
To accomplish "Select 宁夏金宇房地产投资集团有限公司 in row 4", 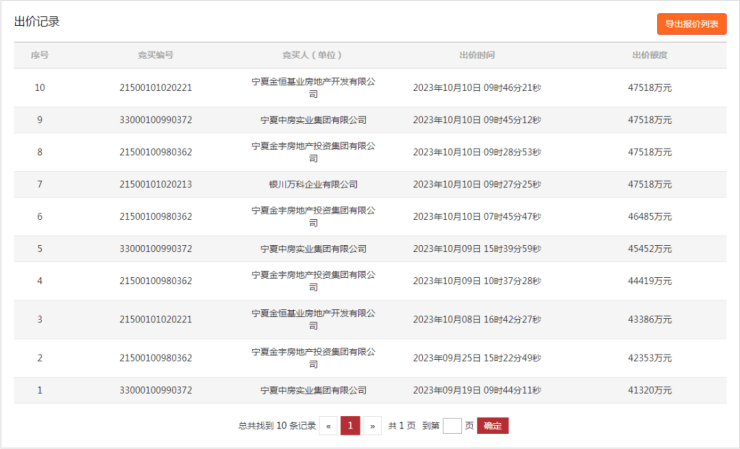I will 313,281.
